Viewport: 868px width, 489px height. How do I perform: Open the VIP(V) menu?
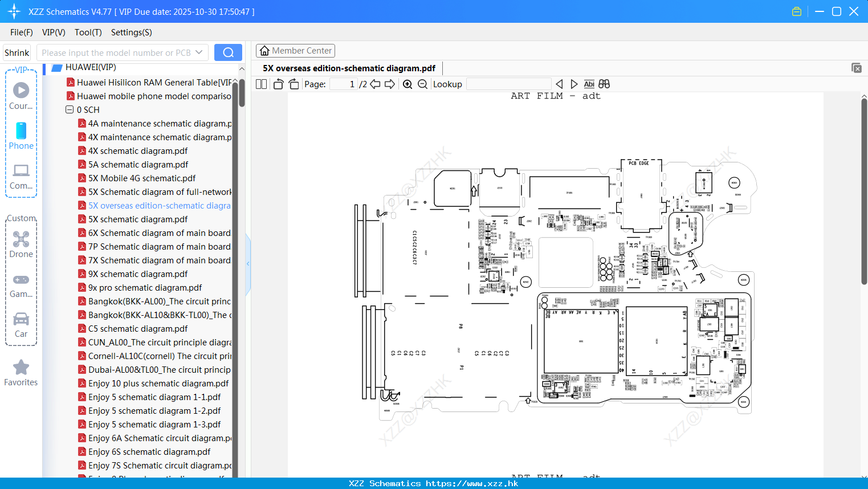54,32
